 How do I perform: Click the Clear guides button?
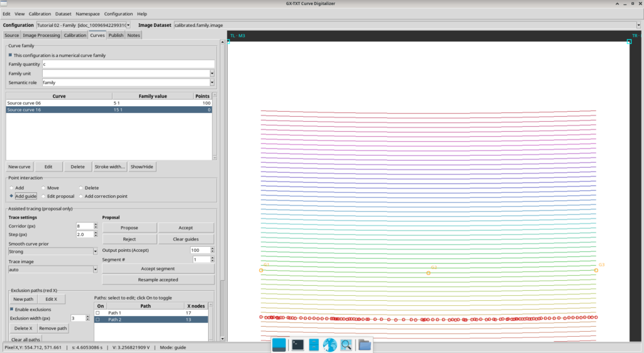[186, 239]
